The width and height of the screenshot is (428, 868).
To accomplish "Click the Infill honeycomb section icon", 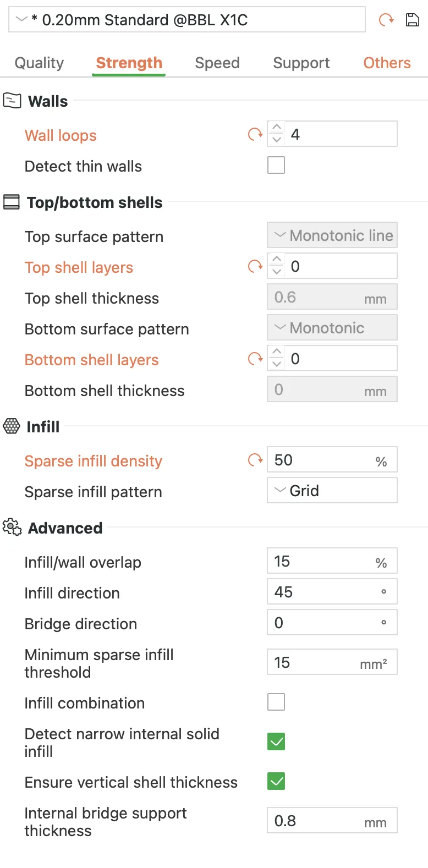I will tap(12, 426).
